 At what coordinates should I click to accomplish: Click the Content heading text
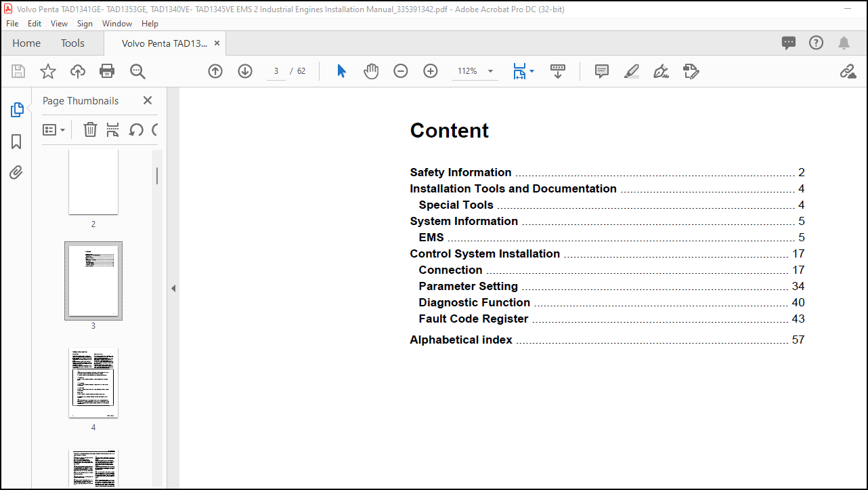point(450,130)
